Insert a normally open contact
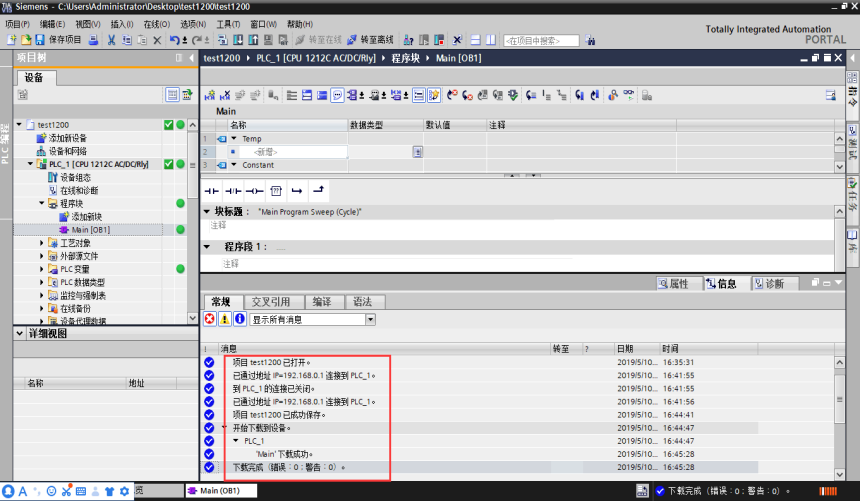 (211, 191)
